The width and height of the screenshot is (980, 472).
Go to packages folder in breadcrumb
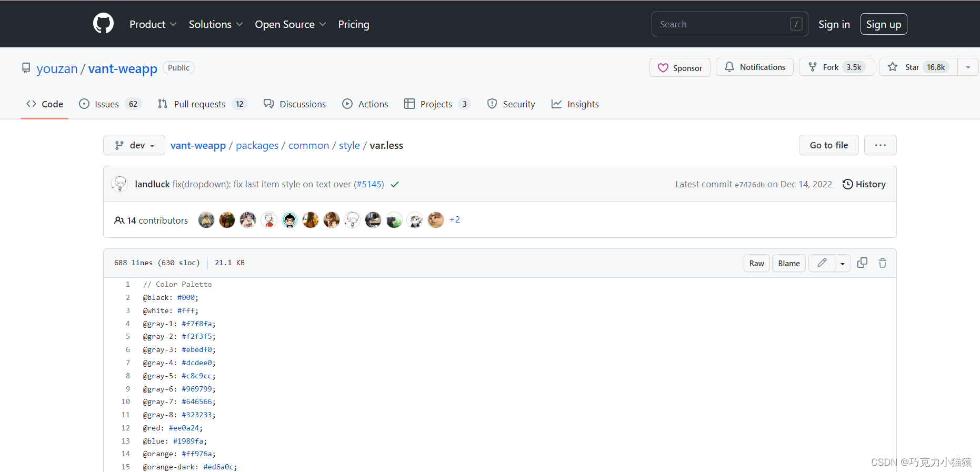[257, 145]
